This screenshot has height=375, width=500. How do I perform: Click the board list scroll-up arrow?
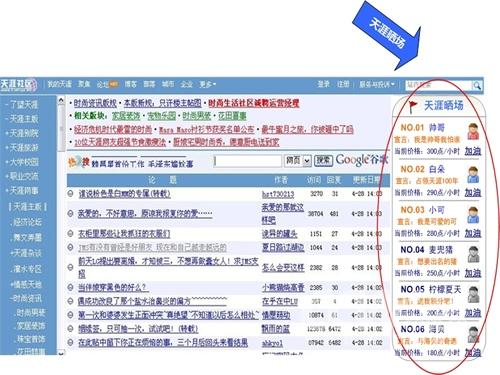click(x=61, y=100)
